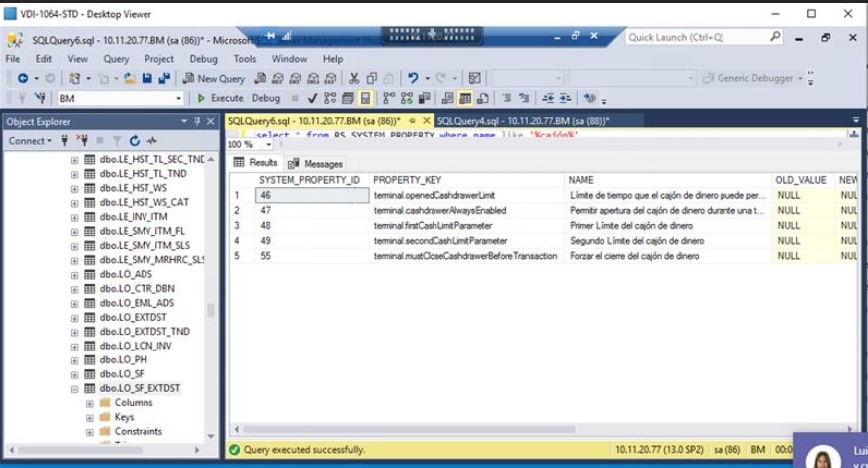This screenshot has height=468, width=868.
Task: Click the Object Explorer connect plug icon
Action: (x=64, y=141)
